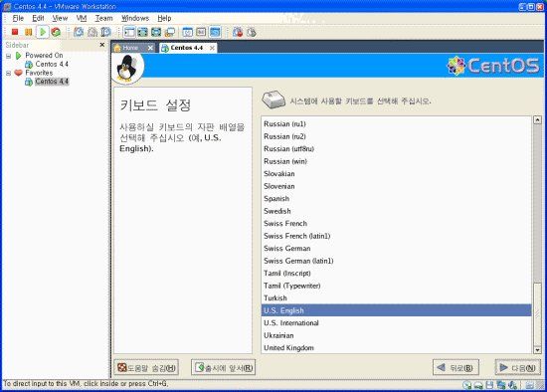Screen dimensions: 547x392
Task: Select Tamil (Typewriter) keyboard layout
Action: (396, 286)
